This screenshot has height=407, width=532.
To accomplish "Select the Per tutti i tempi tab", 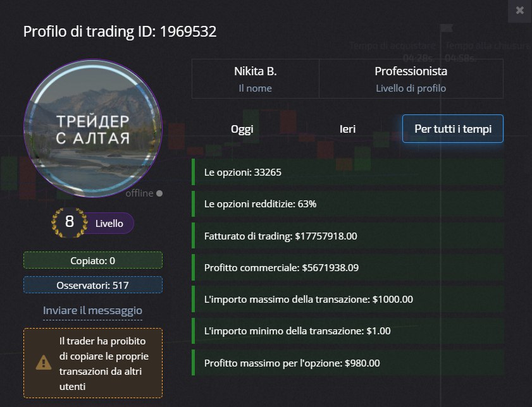I will click(453, 129).
